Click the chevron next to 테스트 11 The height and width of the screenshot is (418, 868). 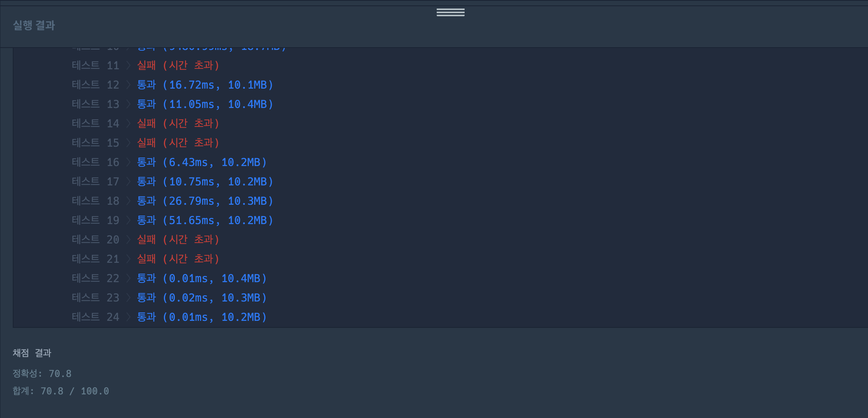(x=128, y=65)
